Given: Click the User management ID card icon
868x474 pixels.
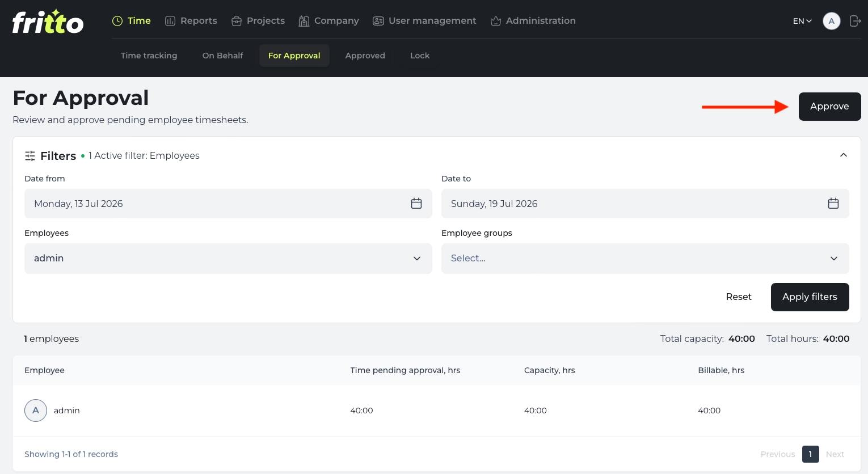Looking at the screenshot, I should [378, 21].
